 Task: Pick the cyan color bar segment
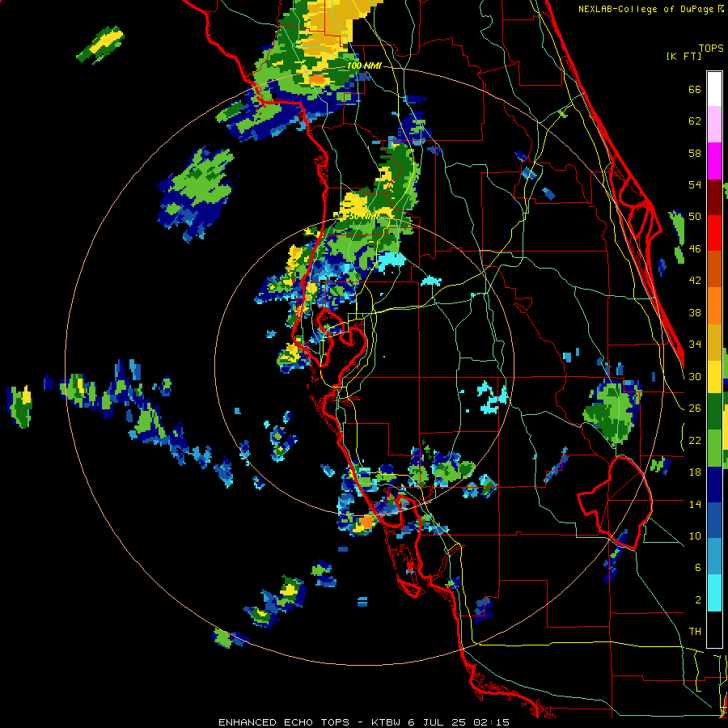tap(714, 593)
